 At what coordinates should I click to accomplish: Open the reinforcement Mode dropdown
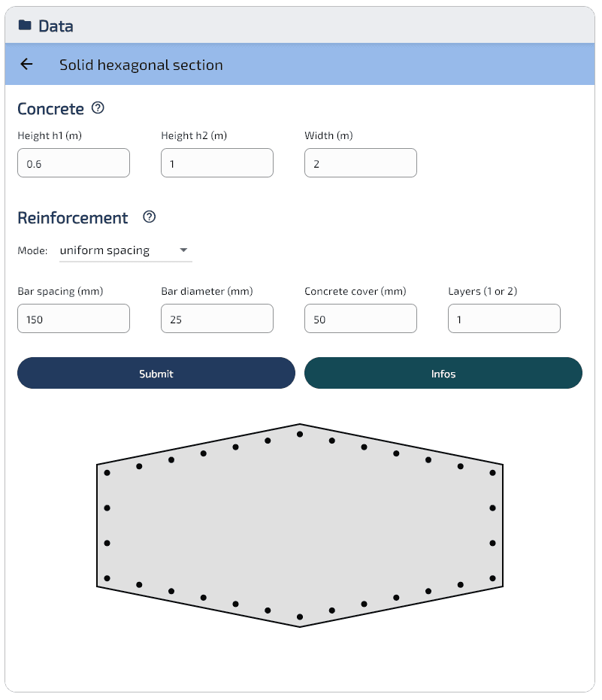[125, 250]
